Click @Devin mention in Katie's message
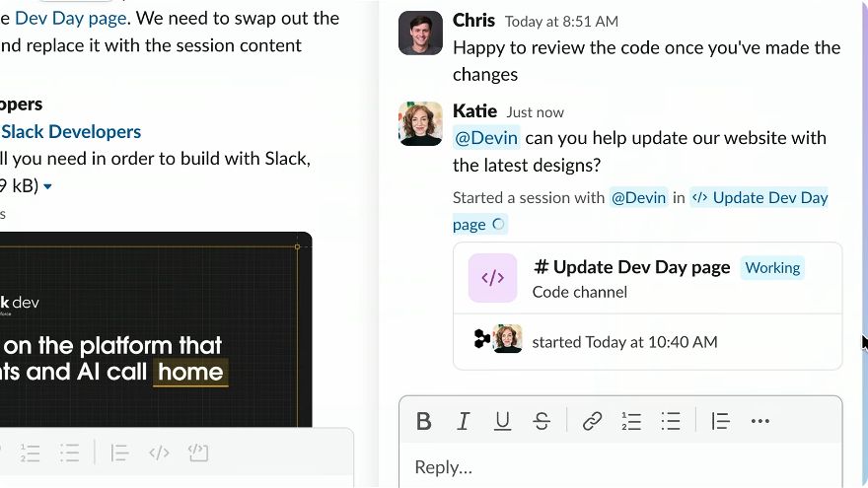868x488 pixels. pos(486,138)
